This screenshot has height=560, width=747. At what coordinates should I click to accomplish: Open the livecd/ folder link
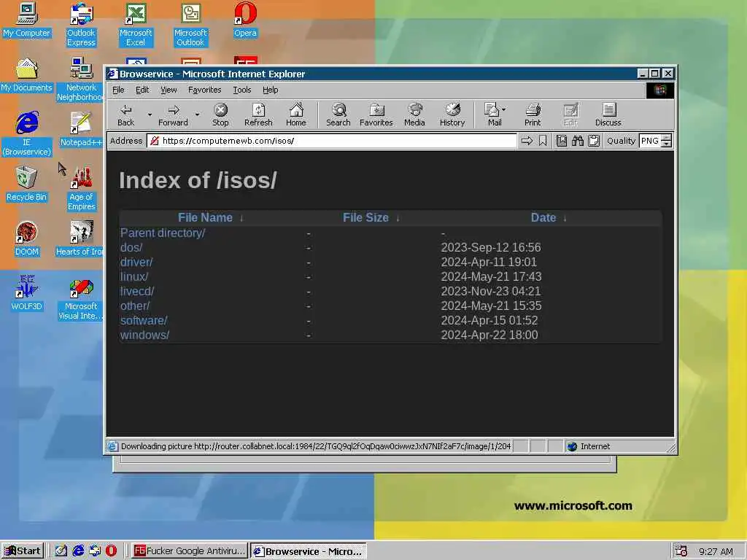(x=136, y=292)
